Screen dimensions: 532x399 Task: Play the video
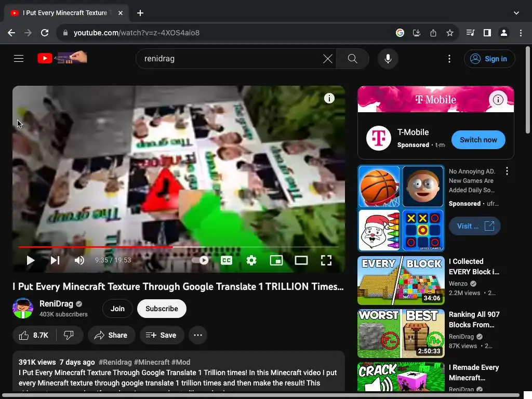coord(31,260)
